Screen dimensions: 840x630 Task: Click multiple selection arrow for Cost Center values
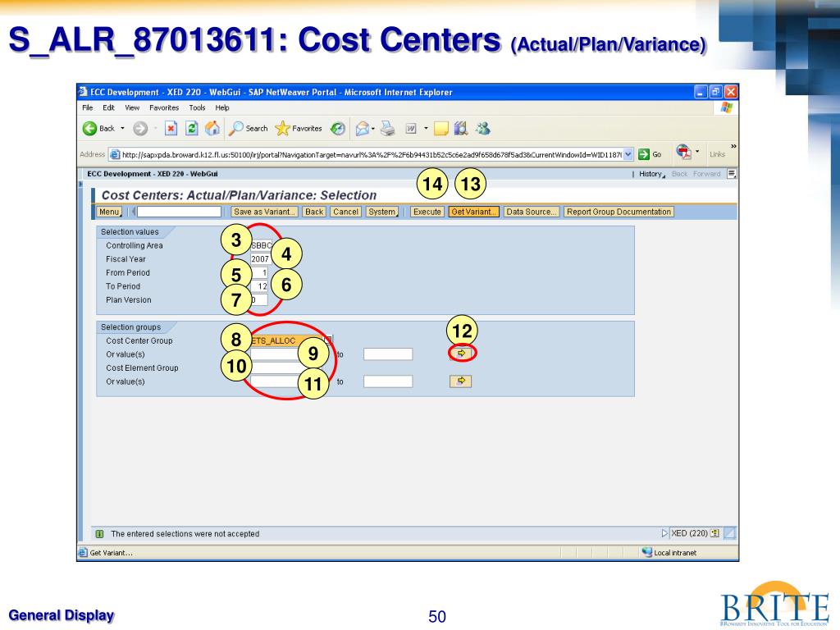460,353
